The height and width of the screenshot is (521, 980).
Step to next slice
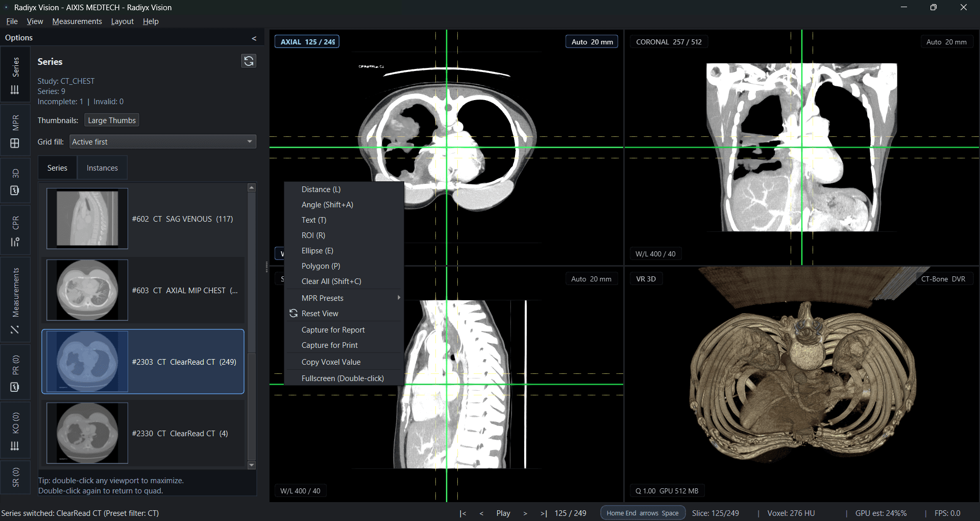[x=525, y=513]
